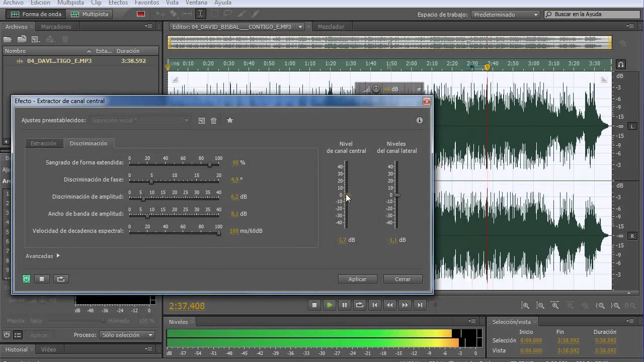Open Proceso Sólo selección dropdown
The height and width of the screenshot is (362, 644).
pos(128,335)
